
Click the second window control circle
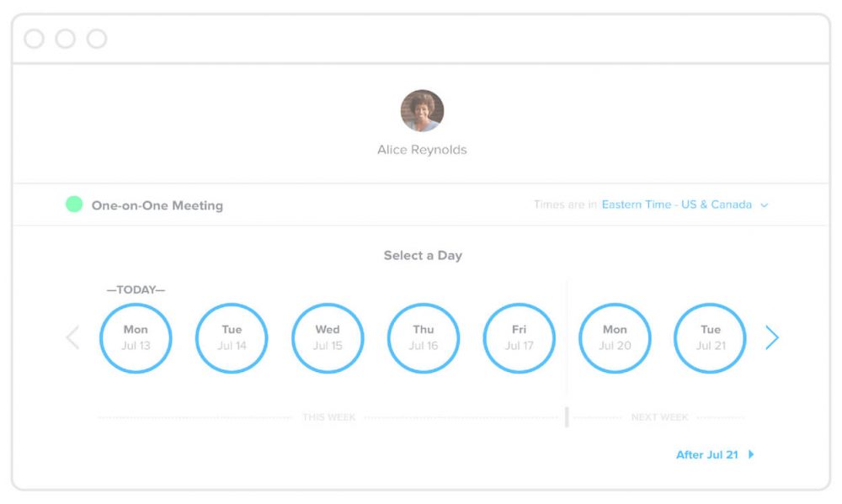pos(66,39)
